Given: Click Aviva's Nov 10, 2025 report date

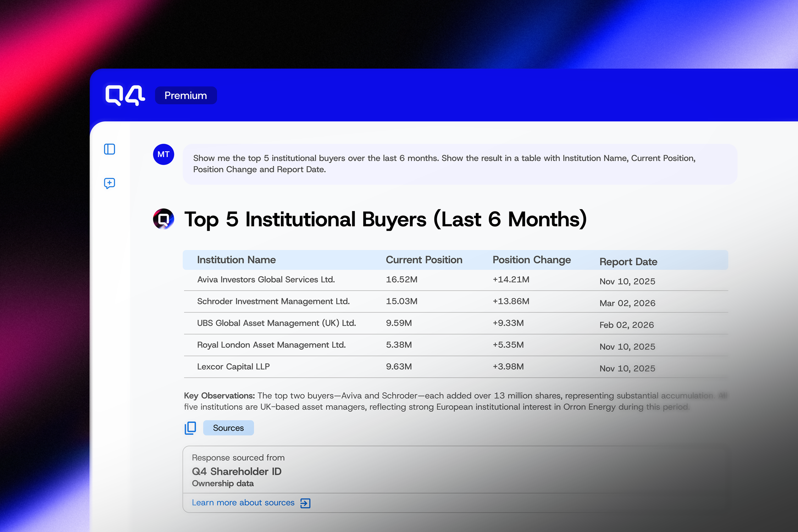Looking at the screenshot, I should point(627,281).
